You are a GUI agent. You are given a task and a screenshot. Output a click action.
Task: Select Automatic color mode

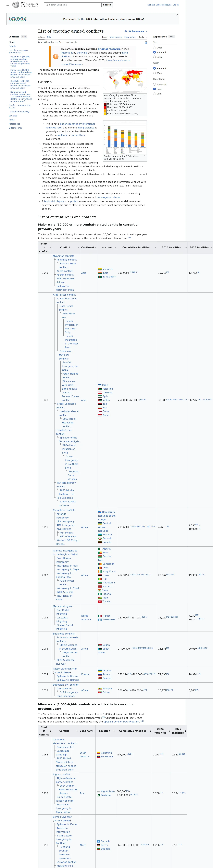point(154,85)
